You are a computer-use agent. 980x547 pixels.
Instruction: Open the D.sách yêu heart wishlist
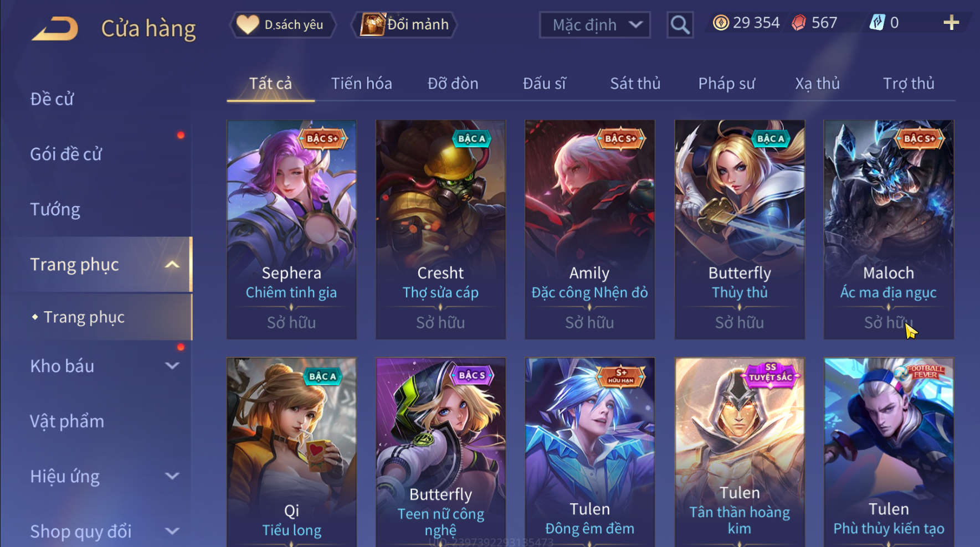pyautogui.click(x=283, y=24)
